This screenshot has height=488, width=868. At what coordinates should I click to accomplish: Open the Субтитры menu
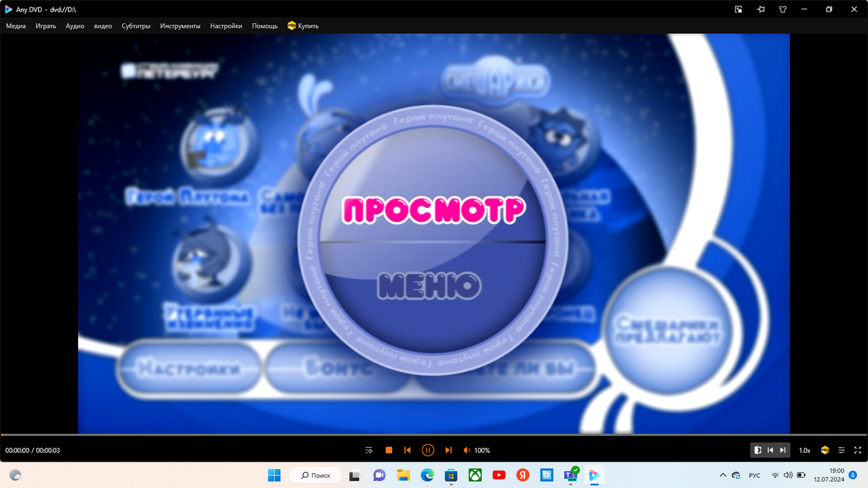pos(136,26)
